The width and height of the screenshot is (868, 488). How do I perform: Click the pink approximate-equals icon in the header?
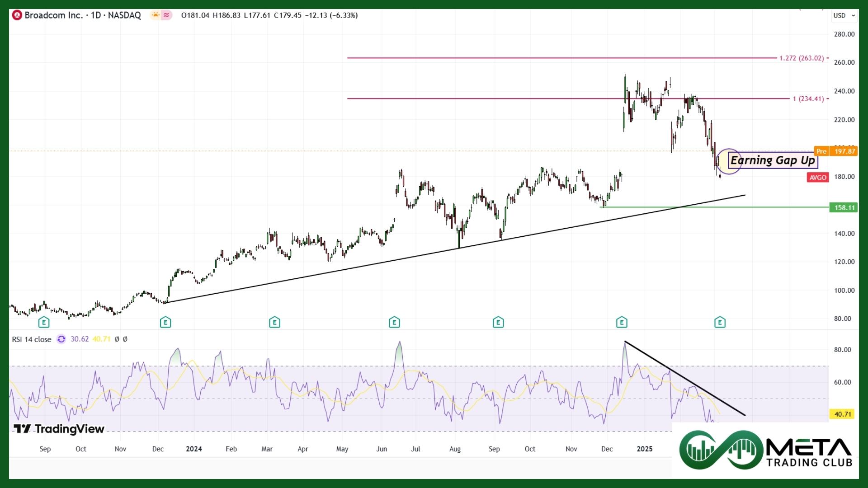(x=166, y=15)
